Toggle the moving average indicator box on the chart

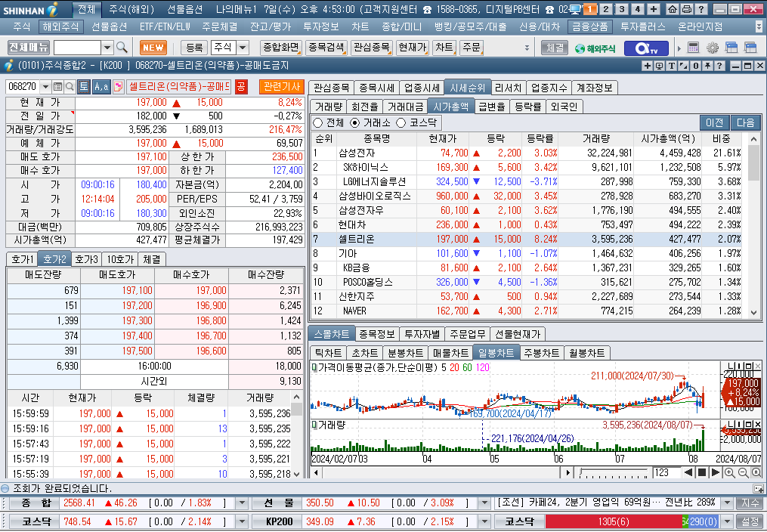click(314, 367)
